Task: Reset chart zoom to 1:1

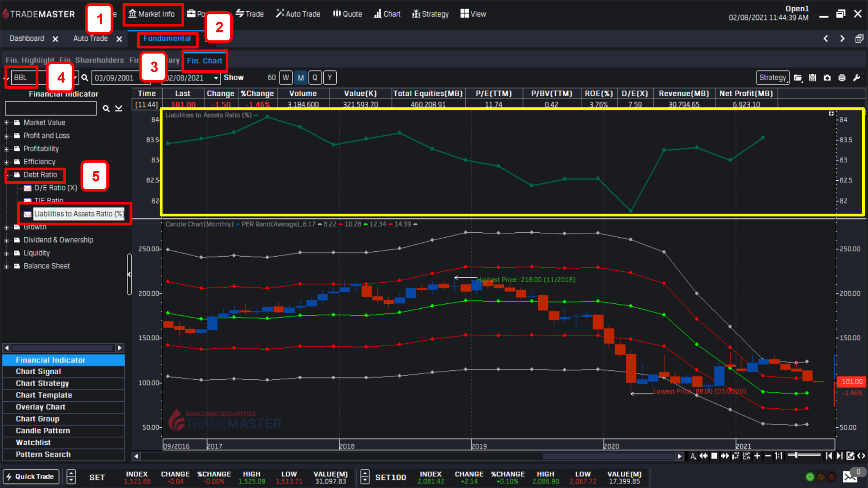Action: click(x=779, y=456)
